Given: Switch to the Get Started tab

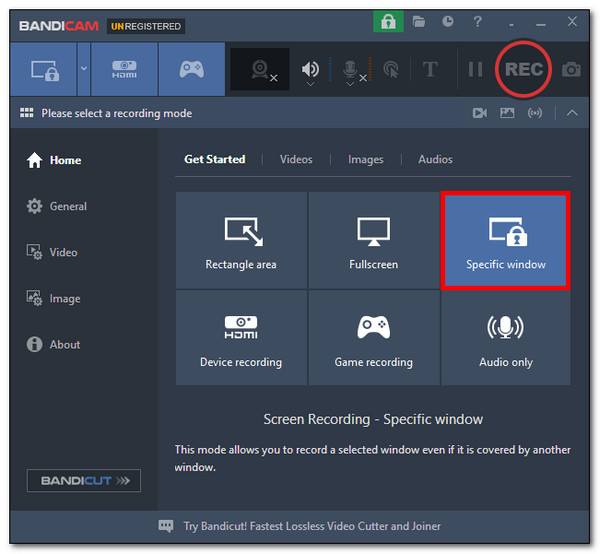Looking at the screenshot, I should click(215, 159).
